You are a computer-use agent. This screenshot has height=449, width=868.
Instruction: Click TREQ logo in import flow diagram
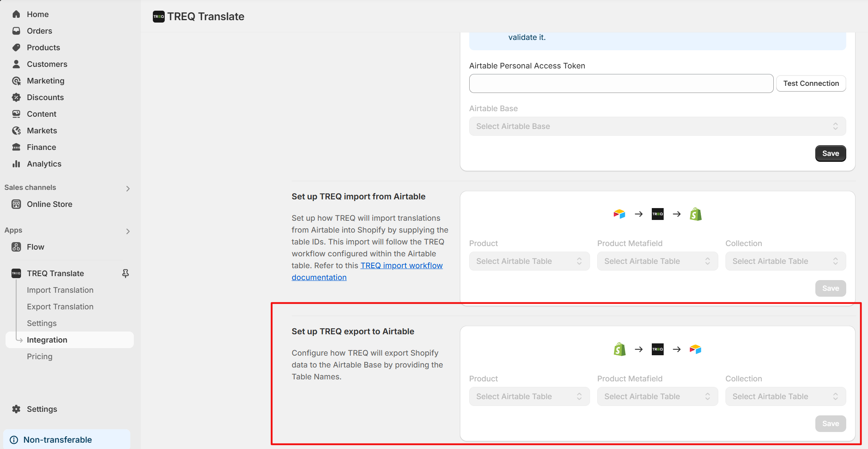[658, 214]
